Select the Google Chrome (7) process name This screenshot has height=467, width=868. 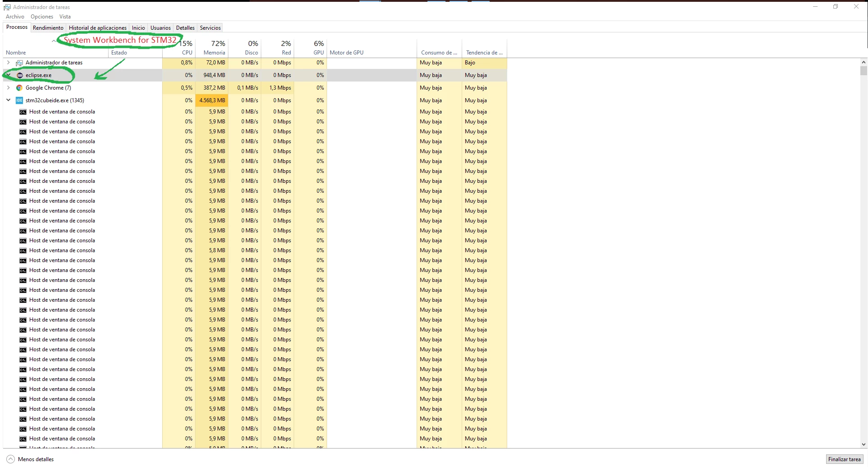[x=48, y=88]
